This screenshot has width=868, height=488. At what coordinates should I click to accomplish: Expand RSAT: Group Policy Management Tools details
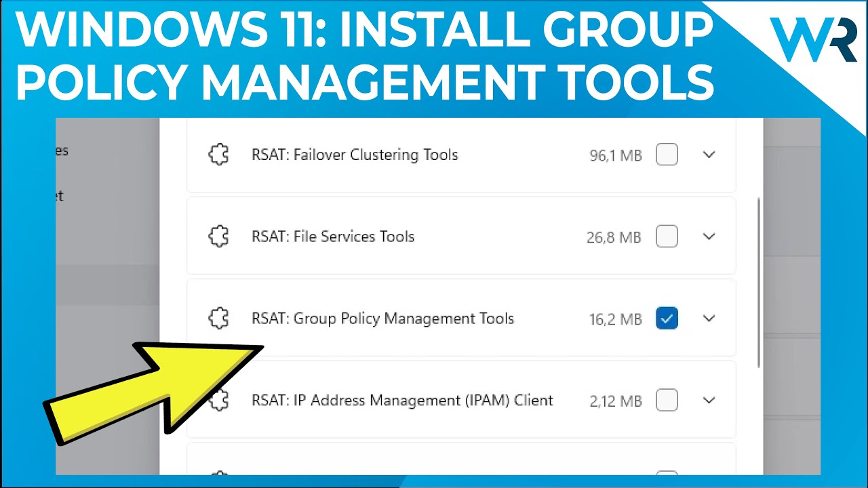(x=709, y=319)
